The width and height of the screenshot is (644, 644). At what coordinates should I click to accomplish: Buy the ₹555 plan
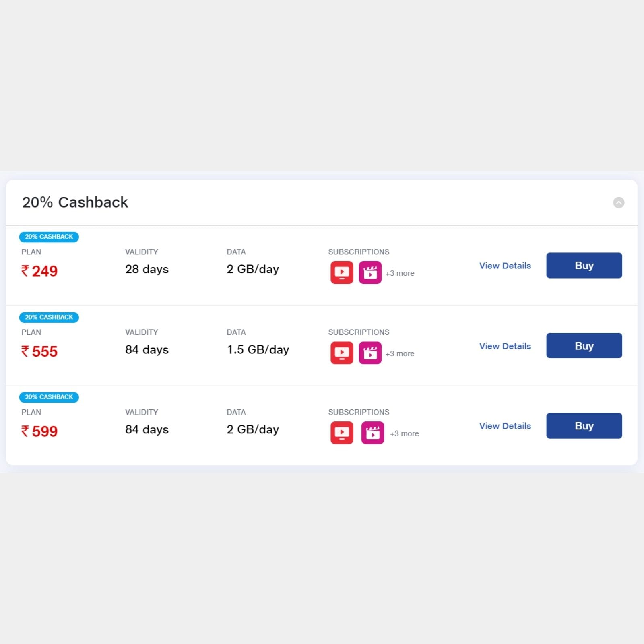point(584,346)
